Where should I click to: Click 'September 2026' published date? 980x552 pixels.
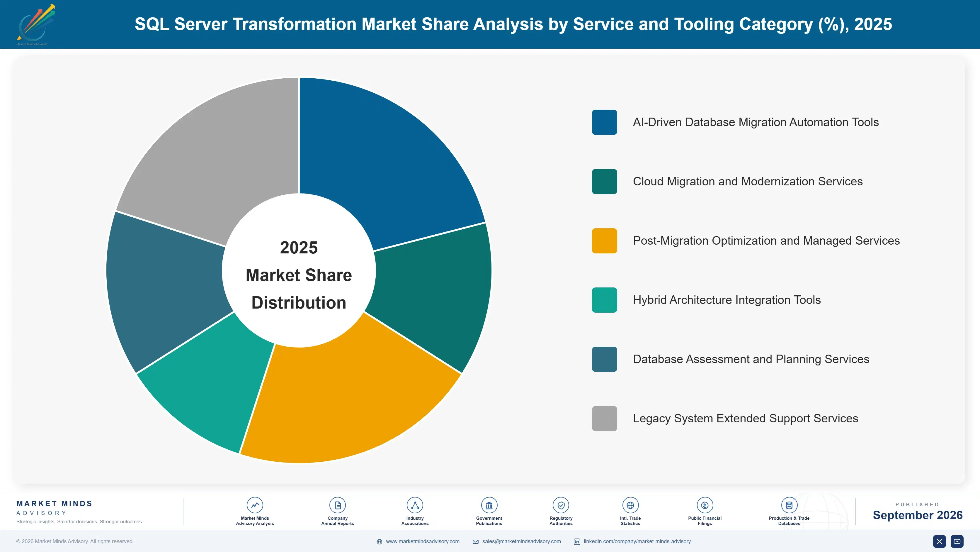[x=918, y=515]
